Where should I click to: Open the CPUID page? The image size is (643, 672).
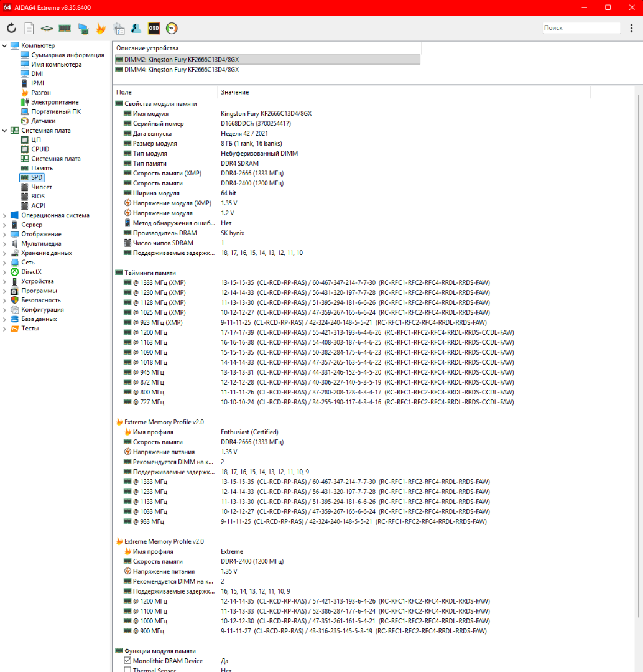[x=40, y=149]
